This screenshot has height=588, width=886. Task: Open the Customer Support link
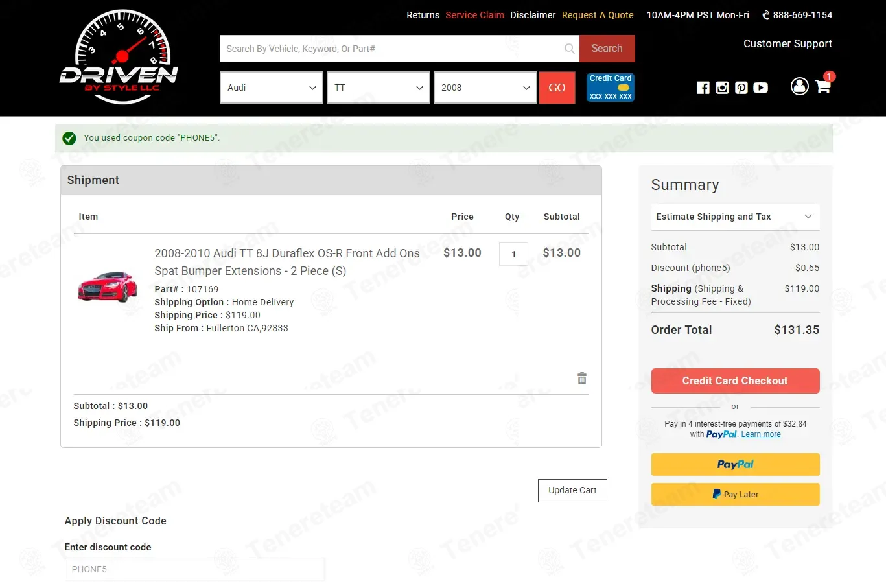(x=787, y=44)
